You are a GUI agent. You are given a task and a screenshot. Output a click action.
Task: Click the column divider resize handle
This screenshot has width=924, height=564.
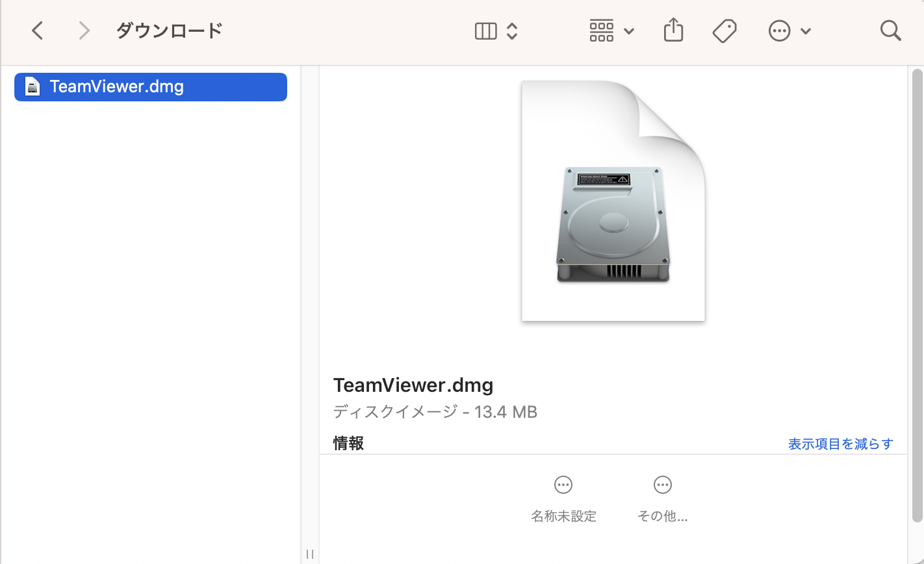310,554
